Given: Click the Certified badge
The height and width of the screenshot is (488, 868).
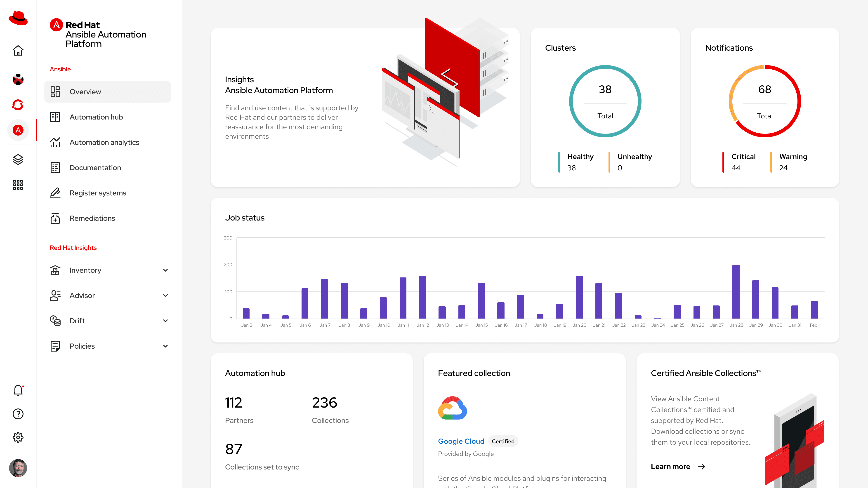Looking at the screenshot, I should [503, 441].
